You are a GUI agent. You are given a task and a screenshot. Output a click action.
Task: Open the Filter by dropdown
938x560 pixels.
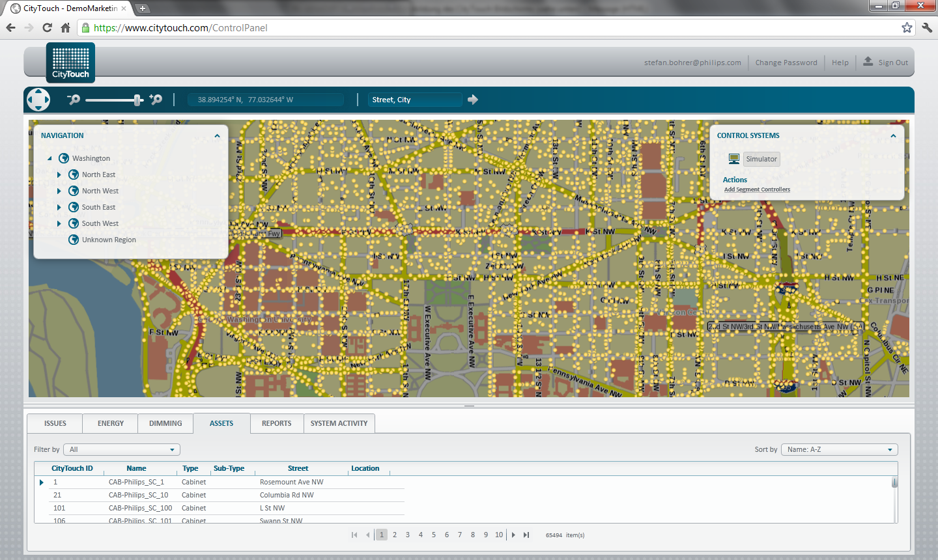pos(122,450)
